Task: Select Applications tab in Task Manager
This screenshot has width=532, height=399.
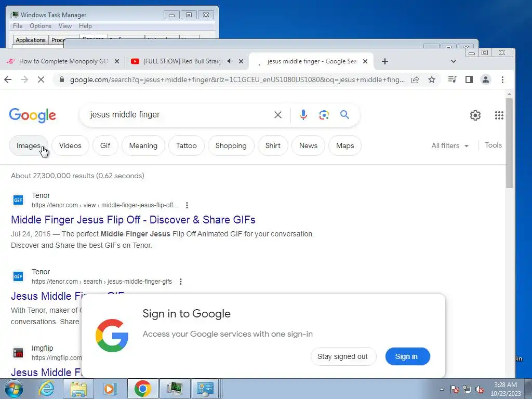Action: click(x=31, y=40)
